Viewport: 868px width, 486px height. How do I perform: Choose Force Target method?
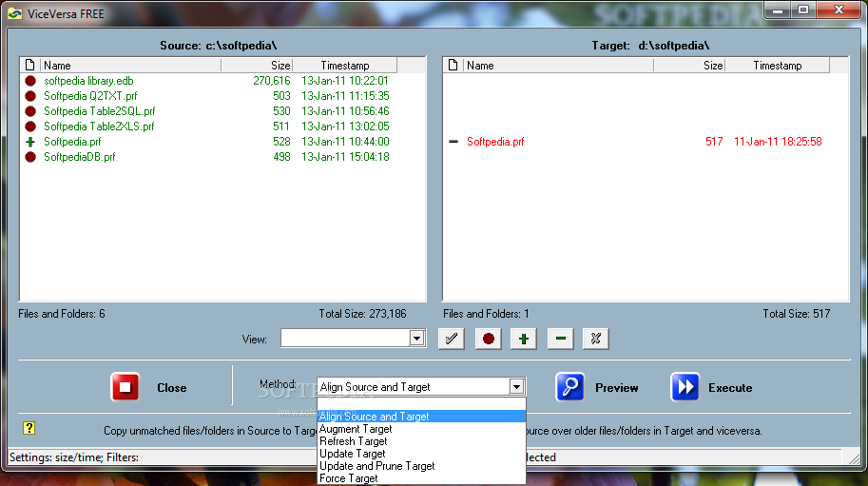421,478
